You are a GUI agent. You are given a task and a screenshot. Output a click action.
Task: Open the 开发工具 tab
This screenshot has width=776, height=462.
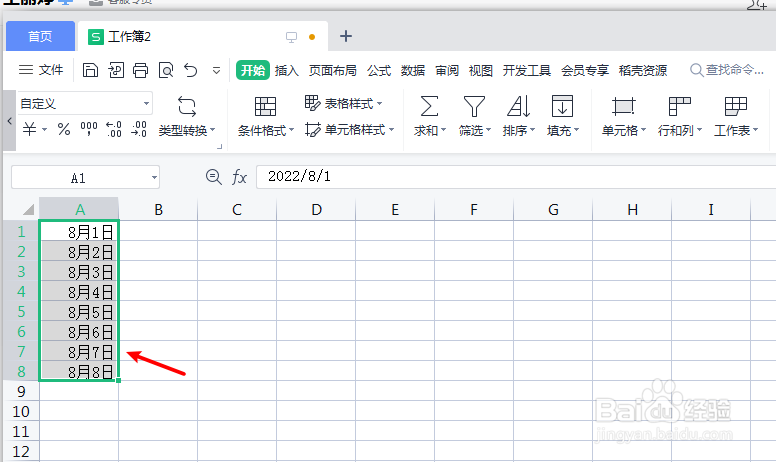point(527,70)
